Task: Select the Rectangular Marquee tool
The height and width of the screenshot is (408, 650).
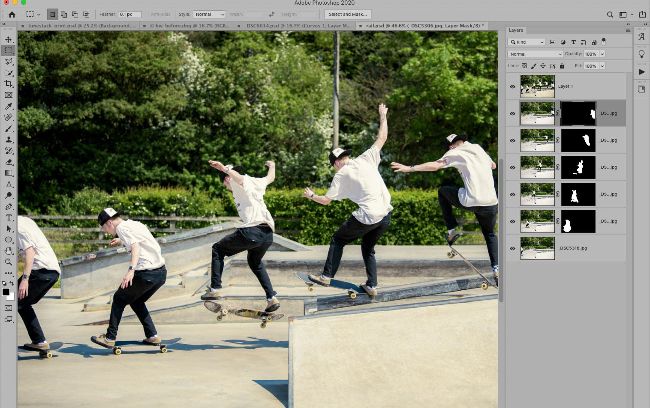Action: pyautogui.click(x=8, y=50)
